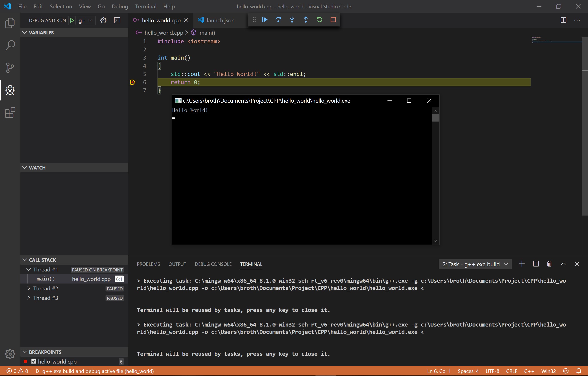Image resolution: width=588 pixels, height=376 pixels.
Task: Click the console window scrollbar thumb
Action: point(435,118)
